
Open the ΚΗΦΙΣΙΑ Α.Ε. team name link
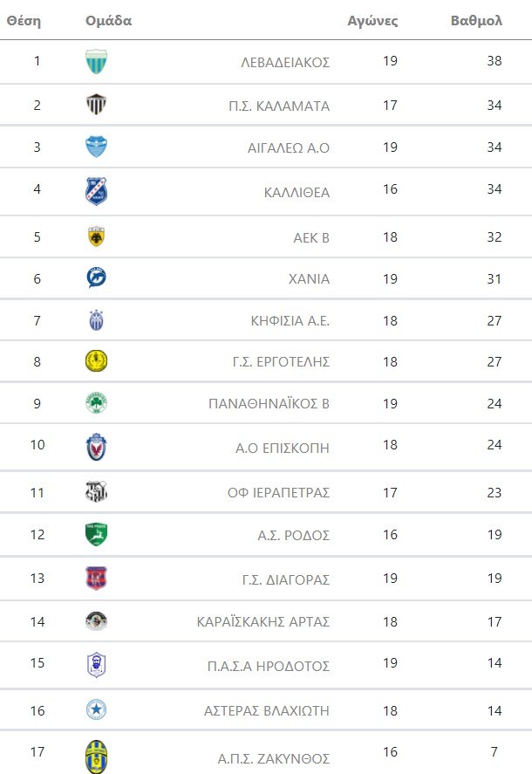click(x=290, y=320)
